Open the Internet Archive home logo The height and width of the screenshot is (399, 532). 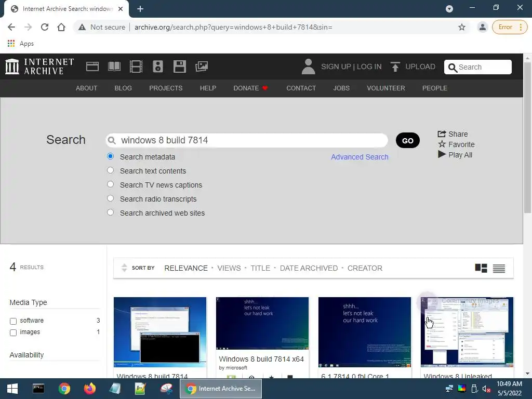(39, 66)
